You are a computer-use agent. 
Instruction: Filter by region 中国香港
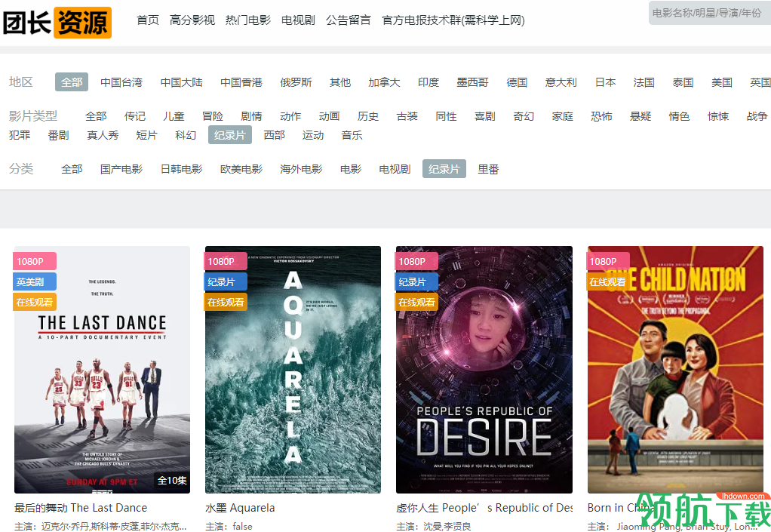pyautogui.click(x=241, y=82)
